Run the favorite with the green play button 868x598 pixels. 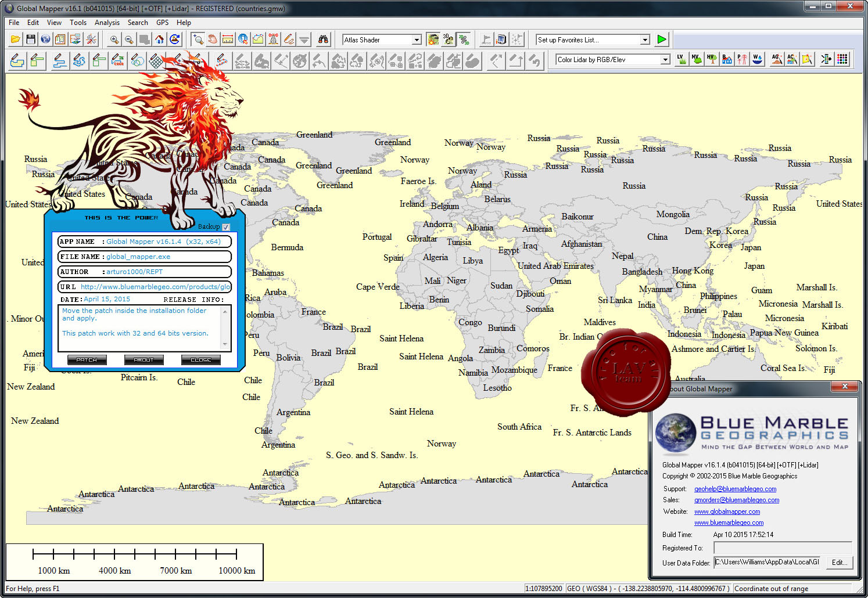click(662, 39)
